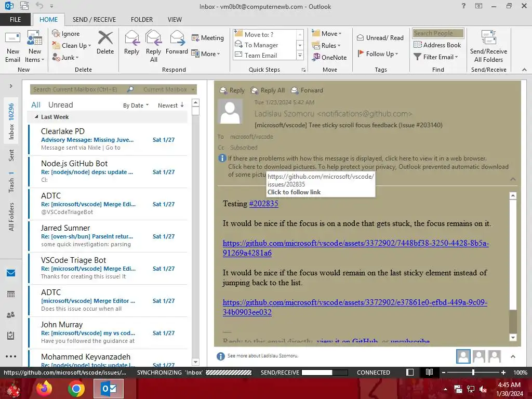Viewport: 532px width, 399px height.
Task: Switch to the HOME tab
Action: click(x=48, y=19)
